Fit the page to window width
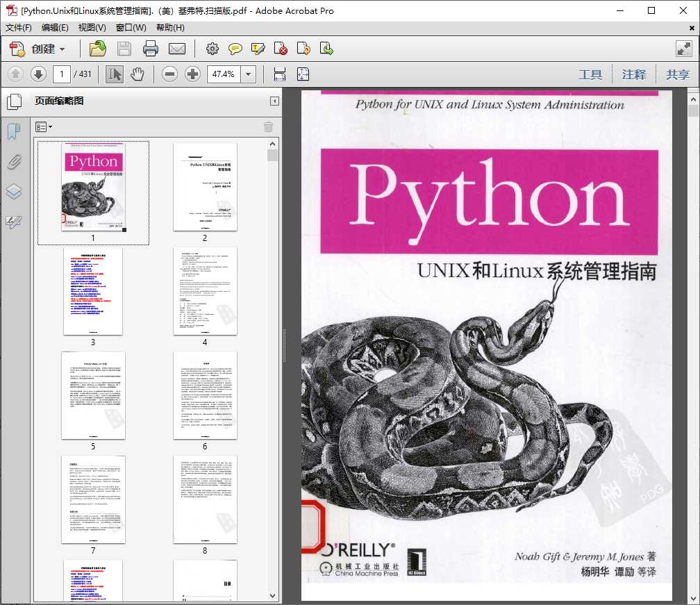 [280, 74]
